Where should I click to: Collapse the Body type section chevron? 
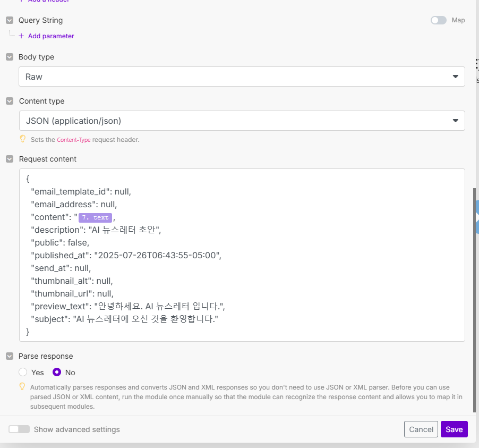point(10,57)
